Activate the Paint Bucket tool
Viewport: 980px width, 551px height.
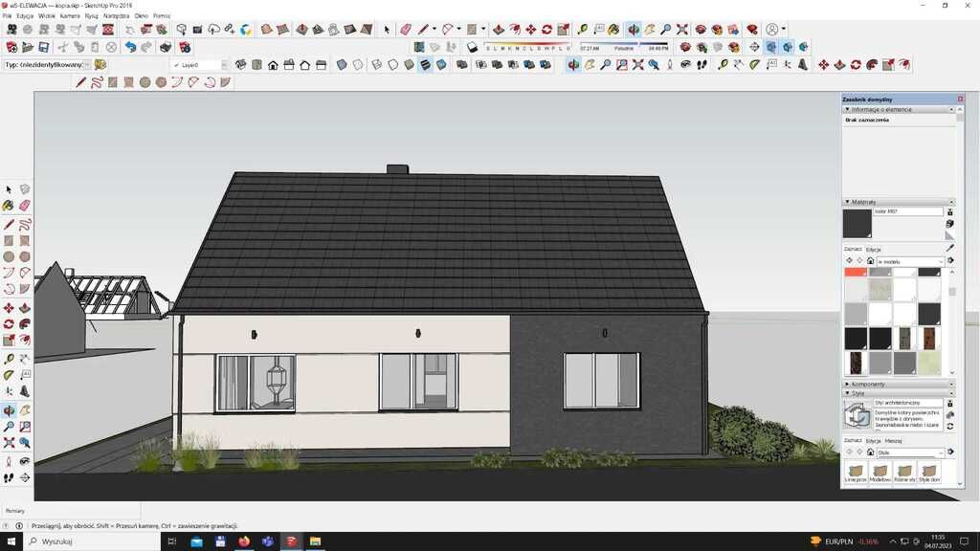pyautogui.click(x=9, y=206)
